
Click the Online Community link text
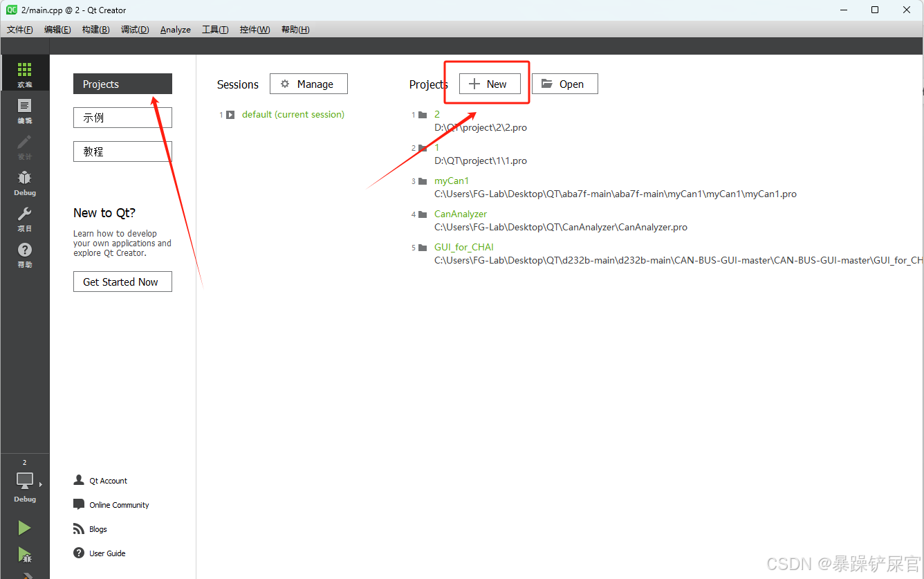pos(119,505)
